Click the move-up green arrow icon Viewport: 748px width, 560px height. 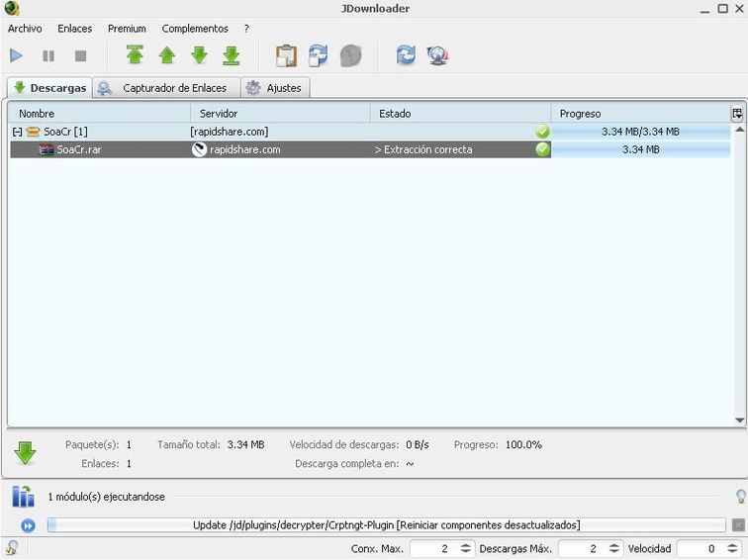tap(167, 55)
